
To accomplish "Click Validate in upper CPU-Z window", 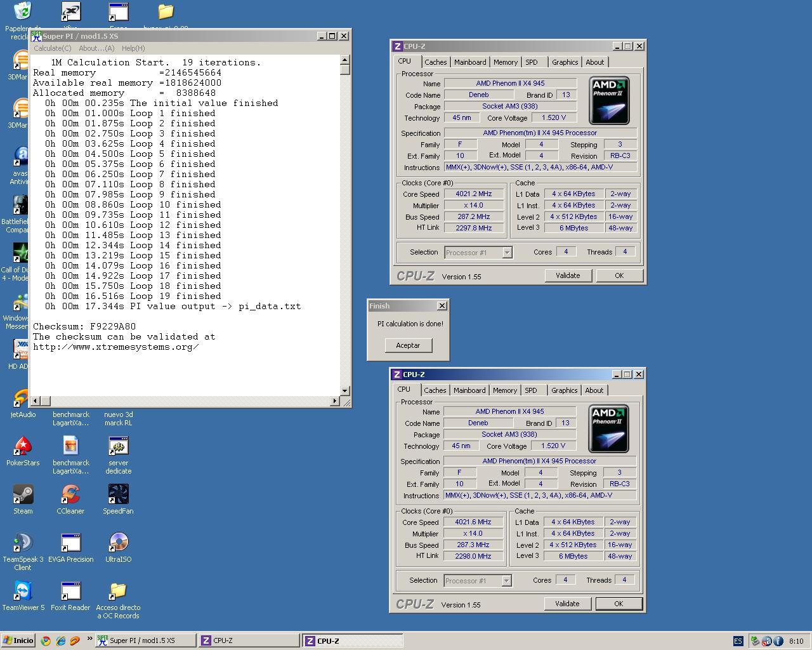I will 568,275.
